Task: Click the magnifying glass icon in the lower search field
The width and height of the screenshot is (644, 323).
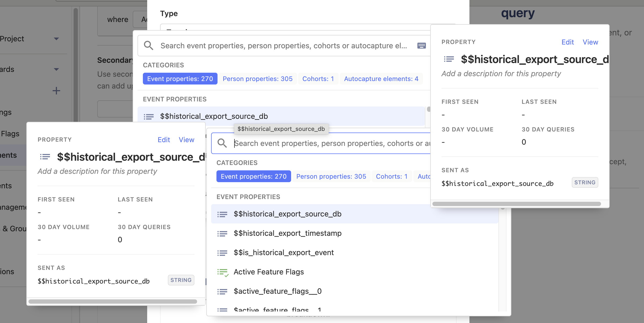Action: [222, 143]
